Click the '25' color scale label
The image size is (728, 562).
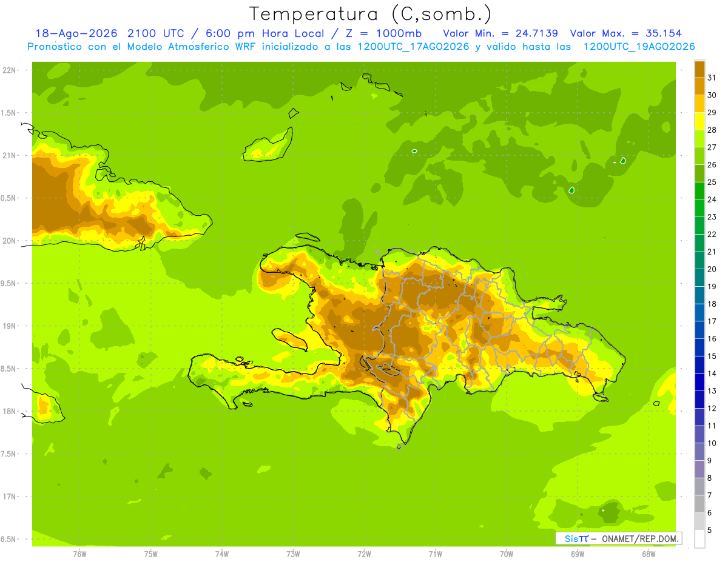[x=712, y=182]
